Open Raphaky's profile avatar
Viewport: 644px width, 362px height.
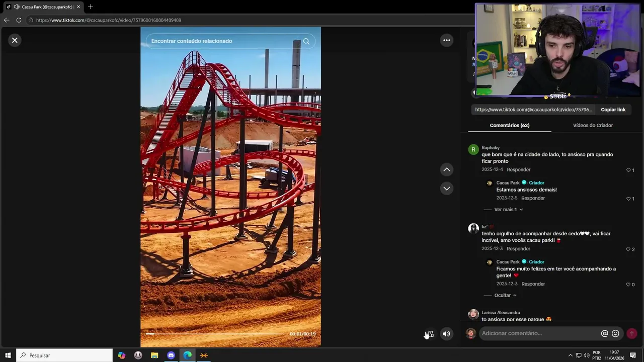tap(473, 150)
